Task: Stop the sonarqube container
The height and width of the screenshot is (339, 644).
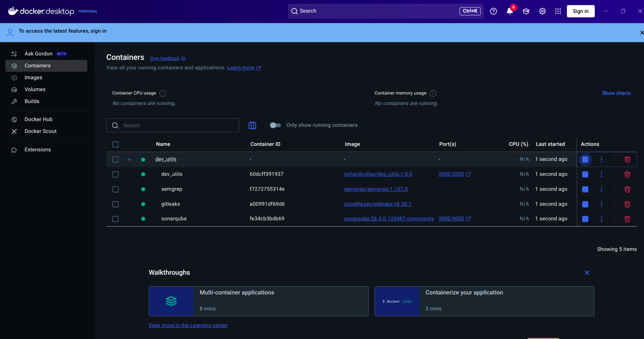Action: click(x=585, y=219)
